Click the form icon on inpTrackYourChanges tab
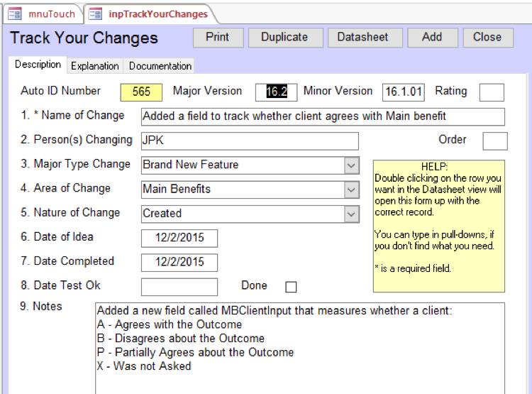This screenshot has height=394, width=532. [x=95, y=13]
